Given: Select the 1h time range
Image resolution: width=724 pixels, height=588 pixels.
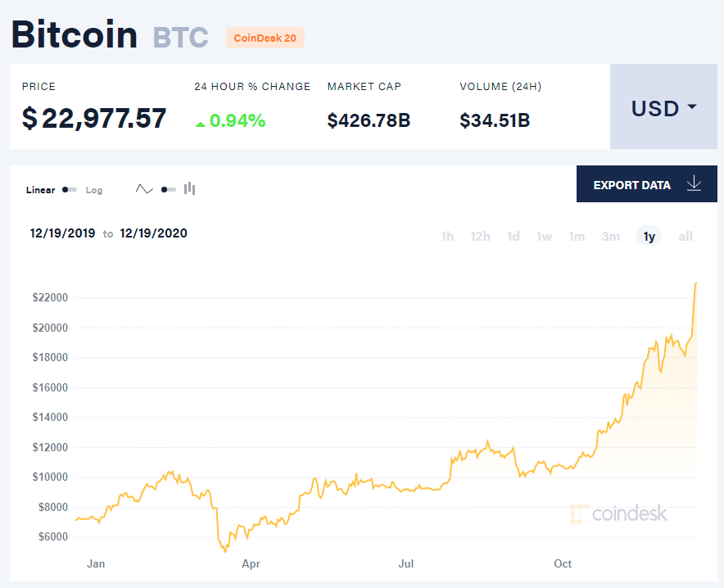Looking at the screenshot, I should click(x=447, y=237).
